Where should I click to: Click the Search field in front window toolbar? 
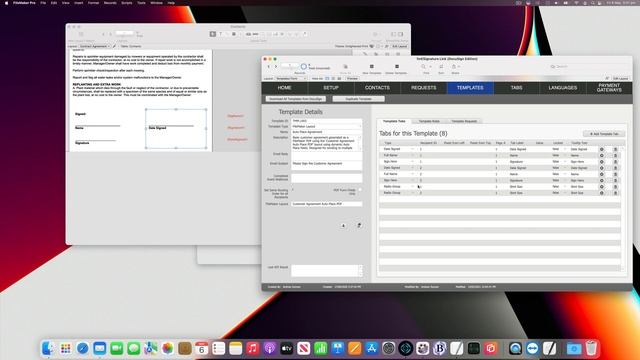pyautogui.click(x=588, y=67)
